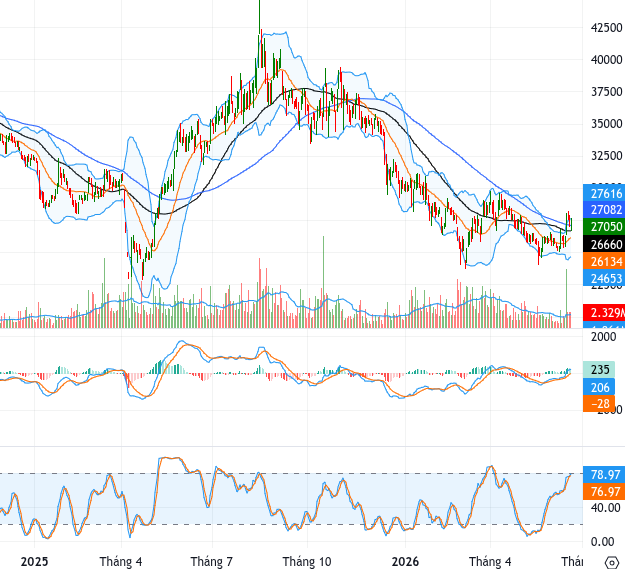Screen dimensions: 625x569
Task: Select the 27082 moving average label
Action: point(604,210)
